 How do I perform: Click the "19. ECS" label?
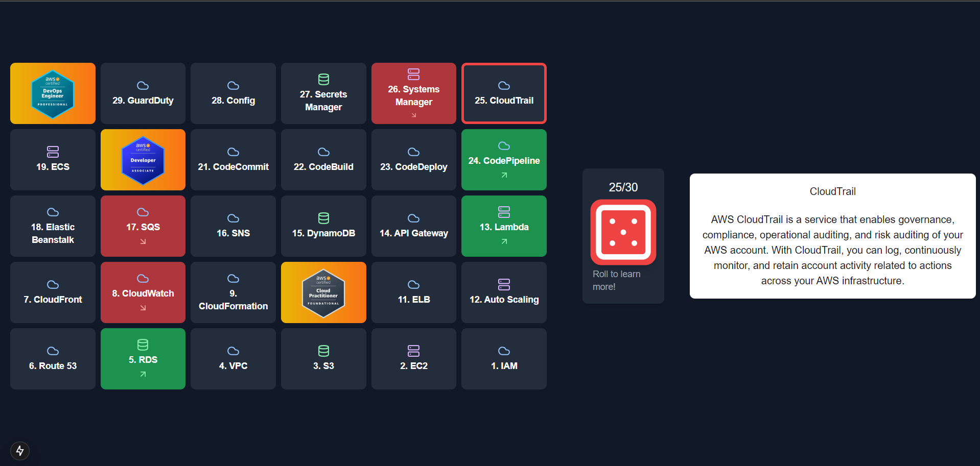click(53, 167)
